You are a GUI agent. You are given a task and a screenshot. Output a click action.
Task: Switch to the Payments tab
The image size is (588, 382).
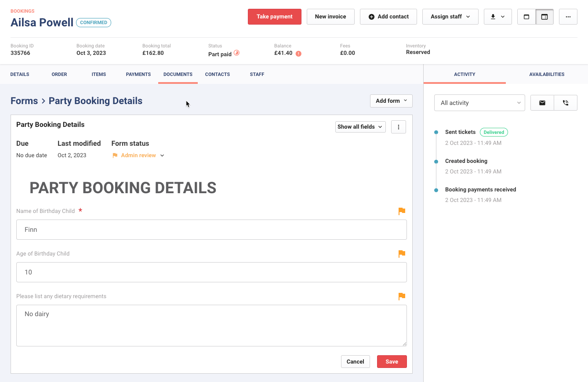click(138, 74)
